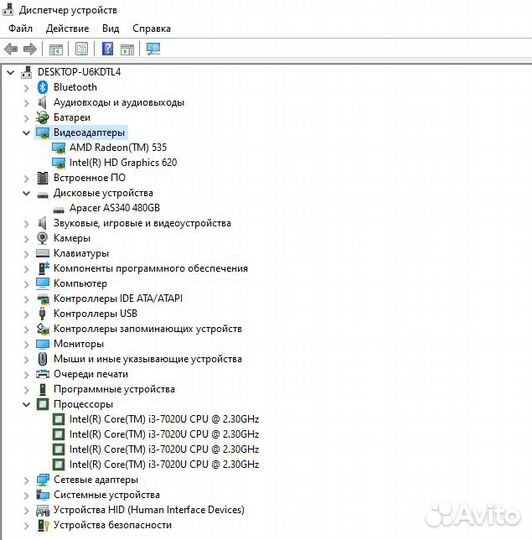Select the Контроллеры запоминающих устройств label
This screenshot has height=540, width=532.
tap(147, 329)
